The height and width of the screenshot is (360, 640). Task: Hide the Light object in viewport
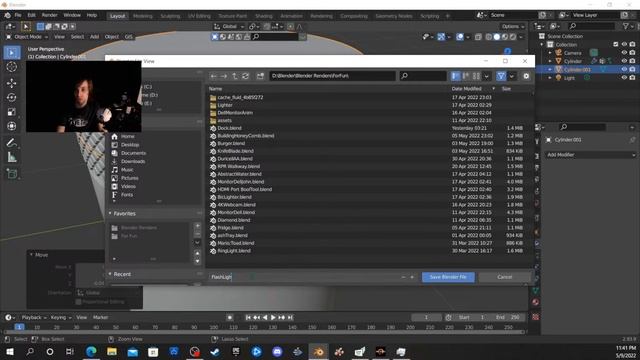tap(624, 78)
